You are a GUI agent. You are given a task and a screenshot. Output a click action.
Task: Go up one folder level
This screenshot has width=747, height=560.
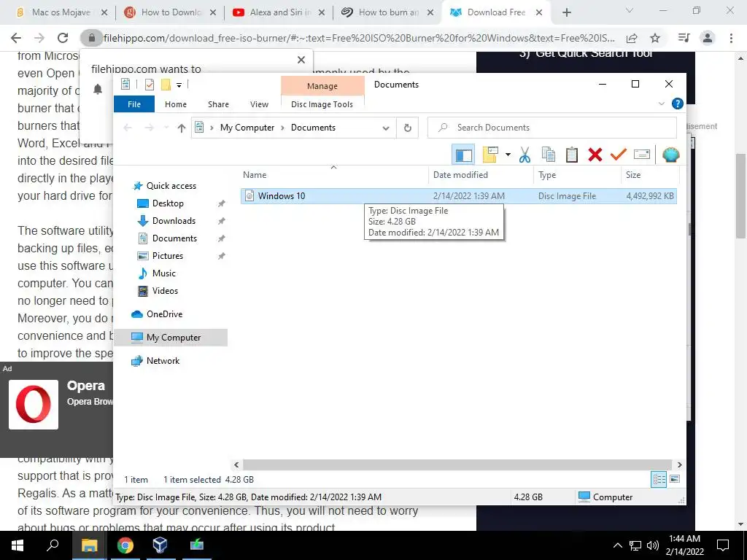click(181, 128)
